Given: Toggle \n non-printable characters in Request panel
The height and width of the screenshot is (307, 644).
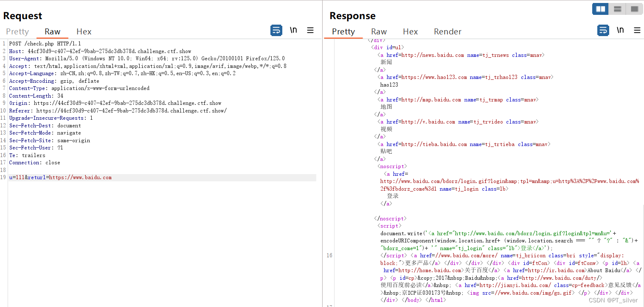Looking at the screenshot, I should pyautogui.click(x=293, y=30).
